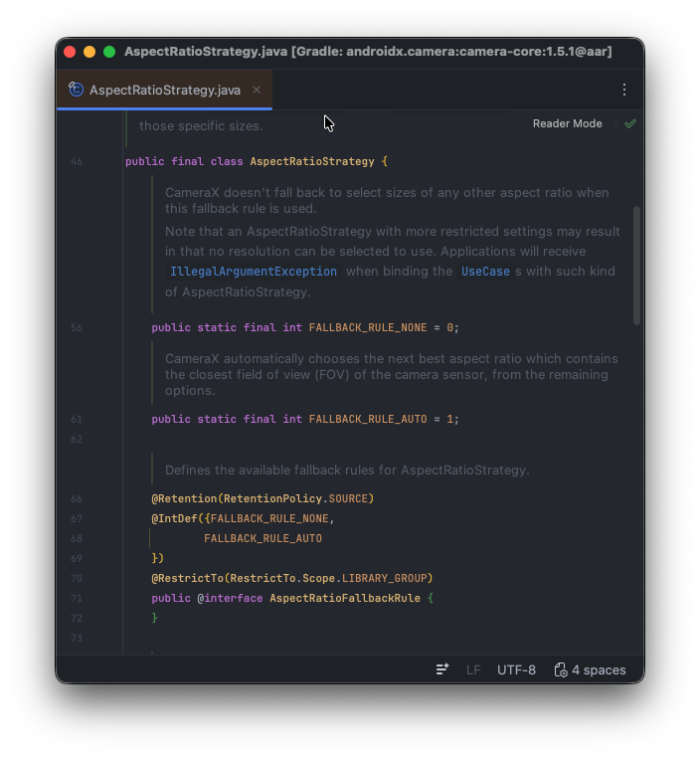700x757 pixels.
Task: Toggle Reader Mode off
Action: (567, 124)
